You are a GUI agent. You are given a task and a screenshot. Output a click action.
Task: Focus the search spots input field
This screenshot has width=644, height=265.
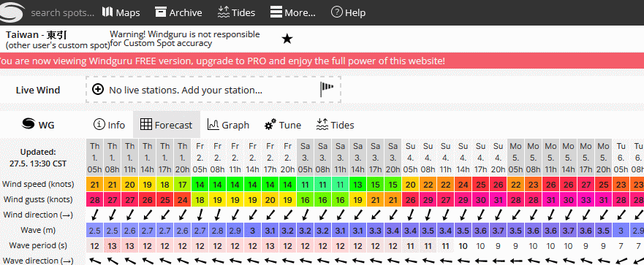point(62,12)
